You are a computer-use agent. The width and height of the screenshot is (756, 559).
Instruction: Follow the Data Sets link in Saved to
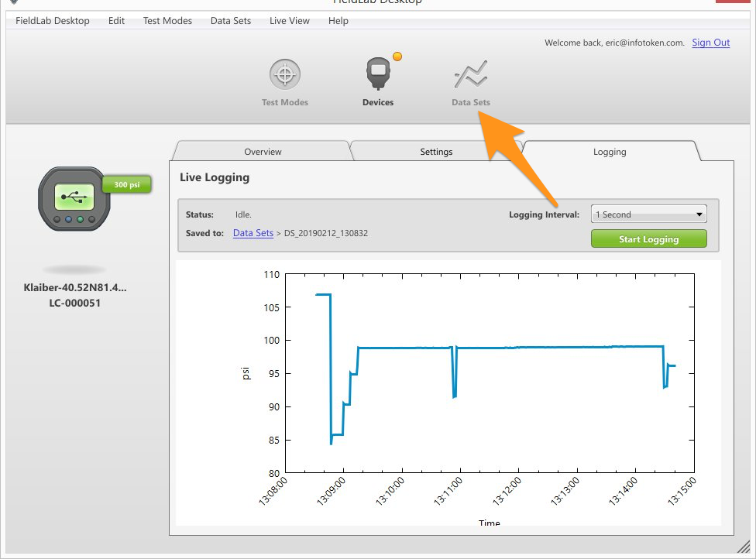click(253, 233)
